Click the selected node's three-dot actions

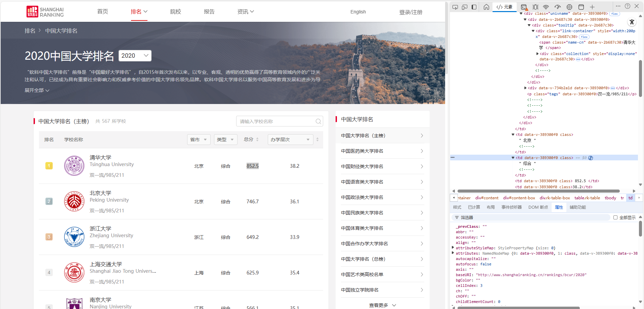[x=453, y=158]
